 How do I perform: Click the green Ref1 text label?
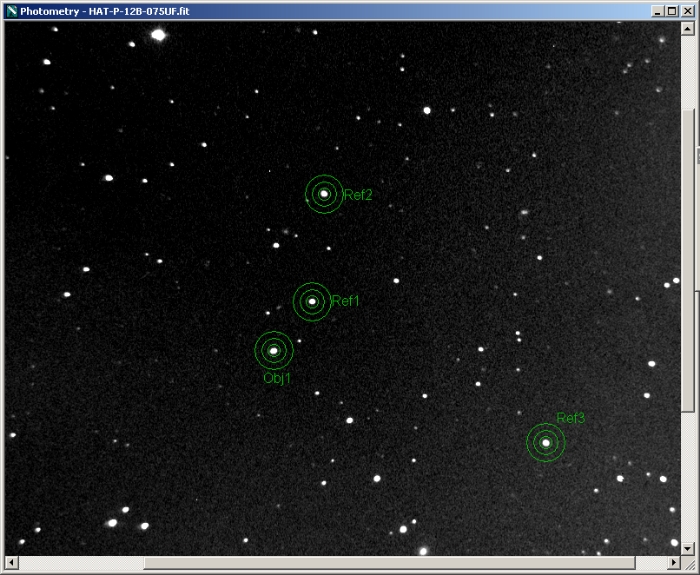(x=345, y=301)
